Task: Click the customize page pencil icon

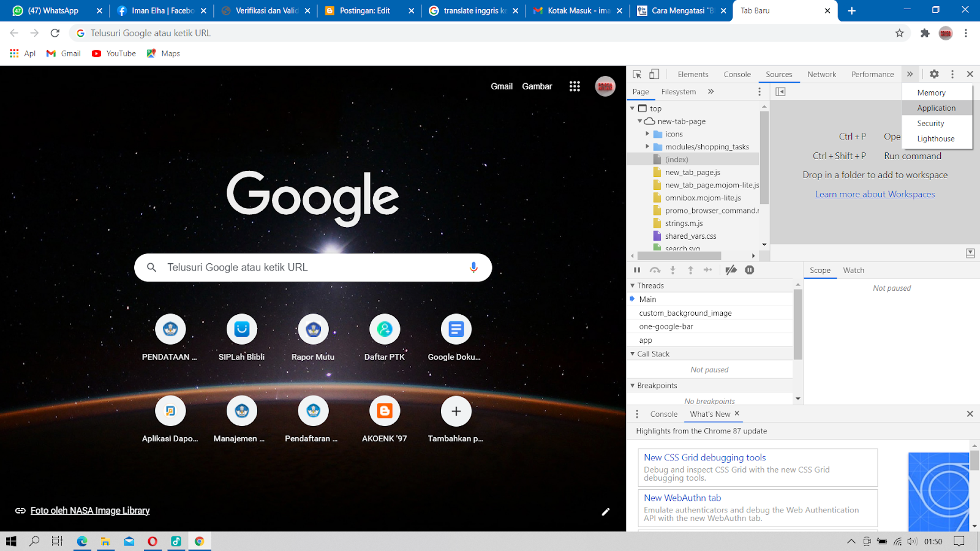Action: pyautogui.click(x=606, y=512)
